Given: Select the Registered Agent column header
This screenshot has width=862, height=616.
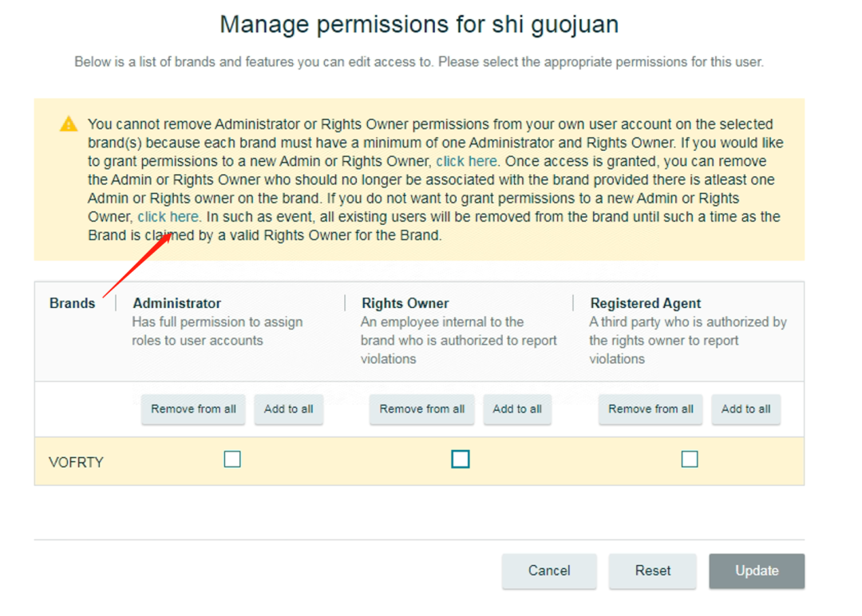Looking at the screenshot, I should tap(646, 303).
